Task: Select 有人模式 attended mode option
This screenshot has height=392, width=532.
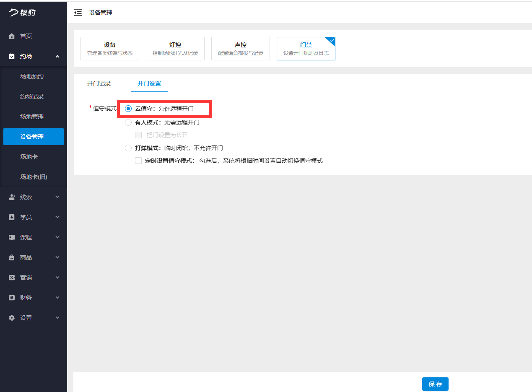Action: tap(128, 122)
